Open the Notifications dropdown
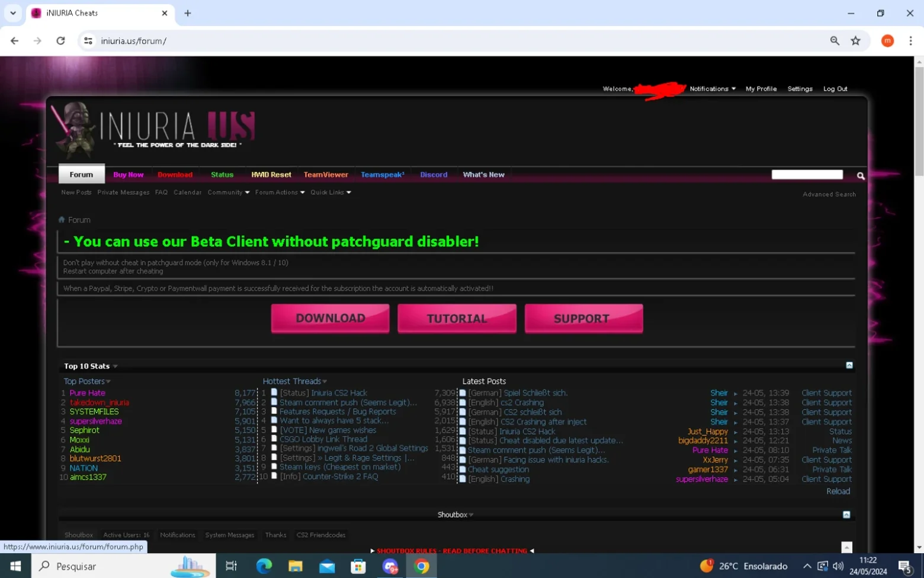The height and width of the screenshot is (578, 924). pos(713,89)
